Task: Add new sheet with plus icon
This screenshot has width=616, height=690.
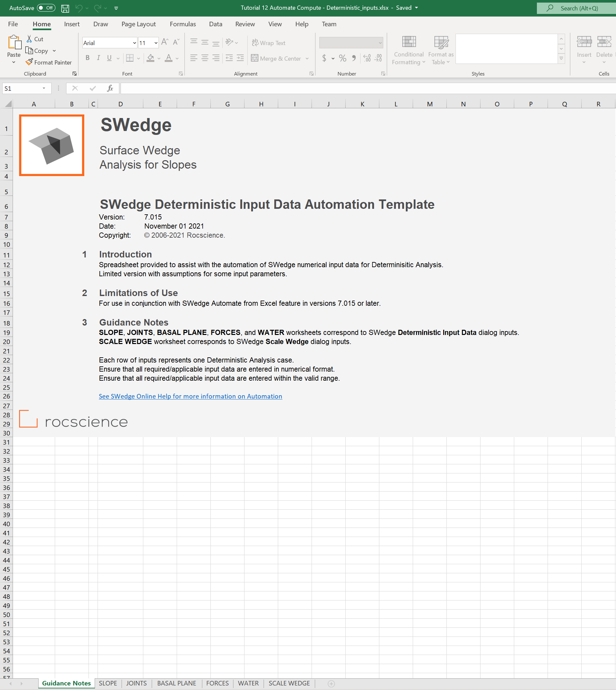Action: [331, 684]
